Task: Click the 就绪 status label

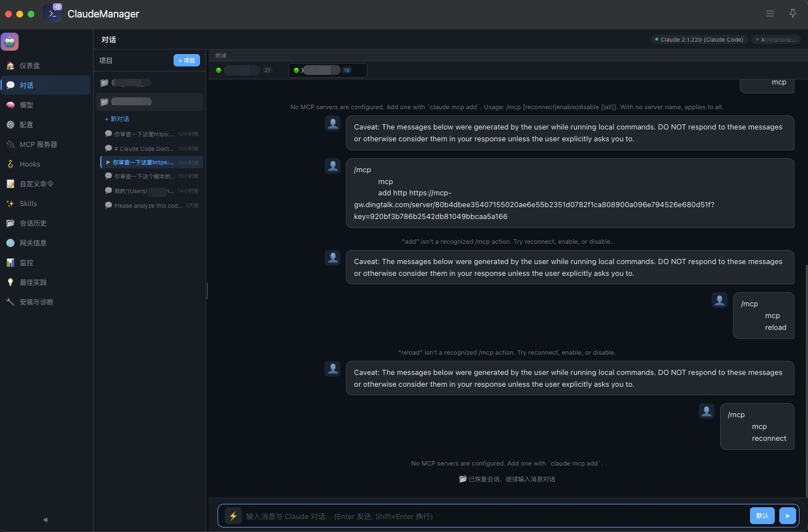Action: [221, 56]
